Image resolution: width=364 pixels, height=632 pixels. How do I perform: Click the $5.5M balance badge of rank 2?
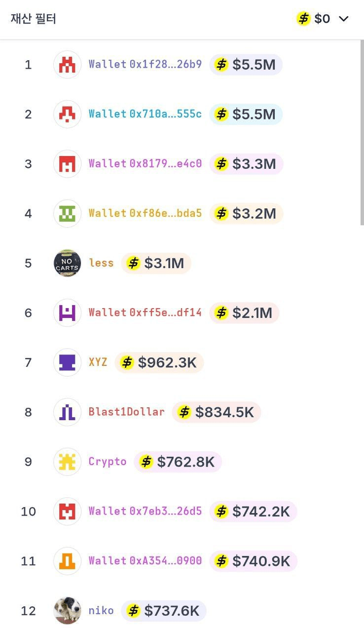point(246,114)
